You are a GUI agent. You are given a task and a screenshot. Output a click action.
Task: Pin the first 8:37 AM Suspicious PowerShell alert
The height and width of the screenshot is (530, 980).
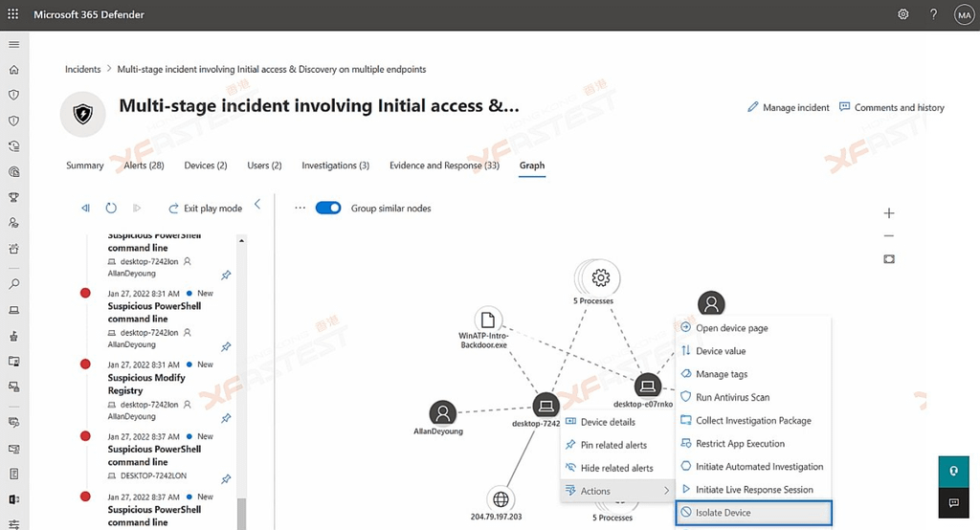226,479
